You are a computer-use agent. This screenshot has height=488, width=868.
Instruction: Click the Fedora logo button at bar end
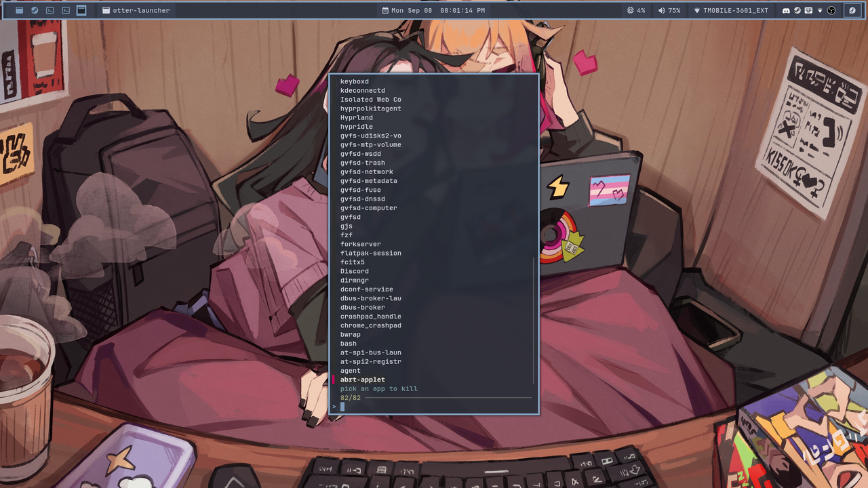tap(853, 11)
